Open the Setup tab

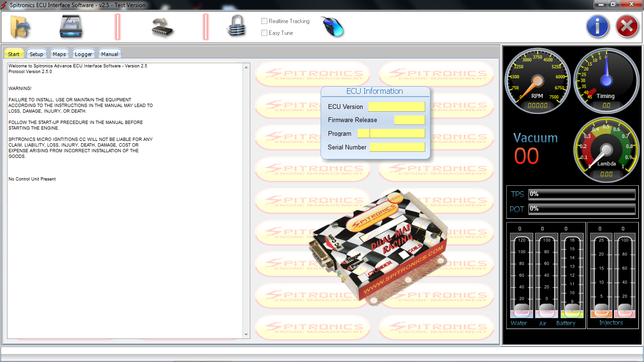click(36, 54)
